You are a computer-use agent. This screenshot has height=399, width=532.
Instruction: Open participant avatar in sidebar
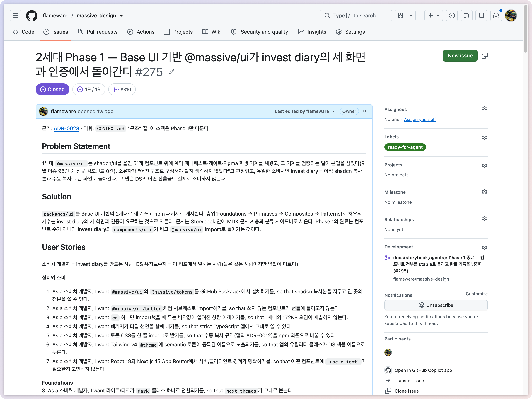pyautogui.click(x=388, y=352)
